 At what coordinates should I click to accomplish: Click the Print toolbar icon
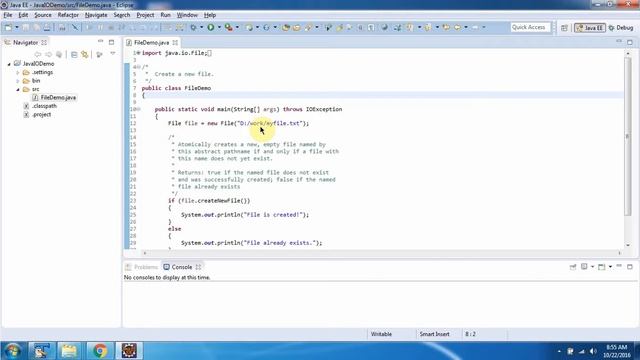(47, 27)
